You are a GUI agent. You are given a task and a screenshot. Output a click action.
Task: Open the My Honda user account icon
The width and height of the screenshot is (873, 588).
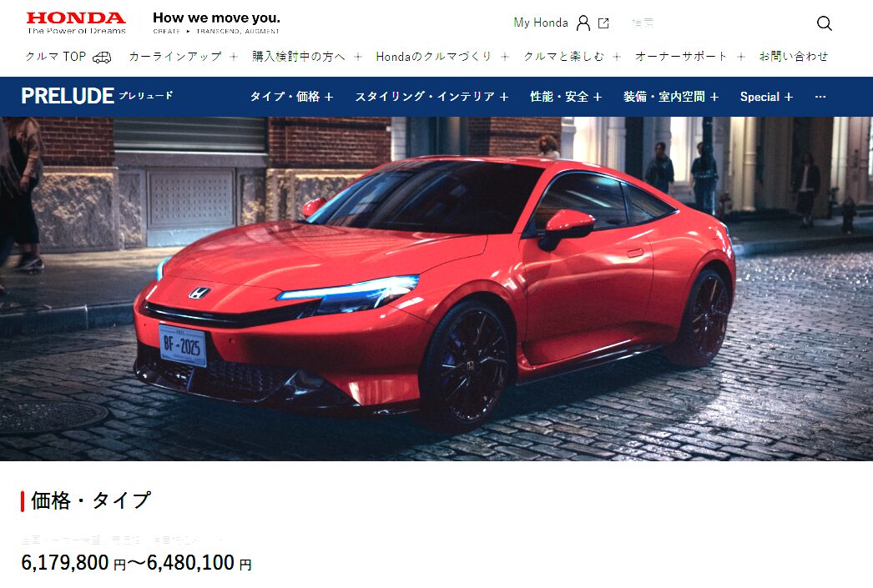click(x=583, y=23)
